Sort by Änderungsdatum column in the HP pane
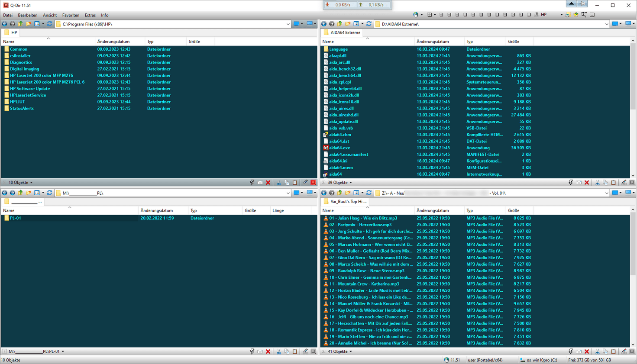The image size is (637, 364). (x=113, y=42)
